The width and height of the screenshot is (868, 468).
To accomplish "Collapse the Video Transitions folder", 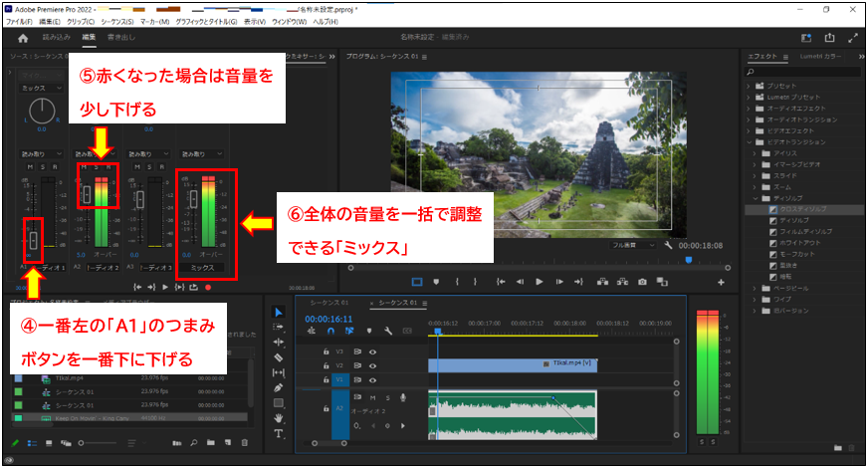I will click(748, 142).
